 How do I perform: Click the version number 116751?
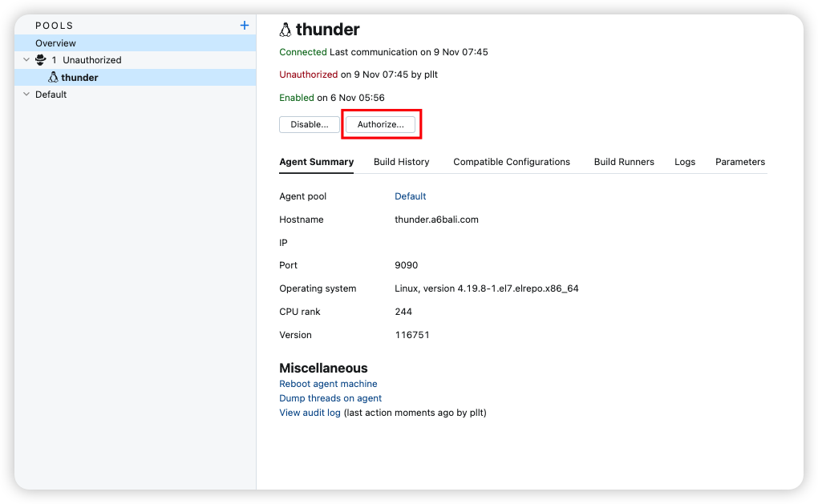click(x=411, y=335)
